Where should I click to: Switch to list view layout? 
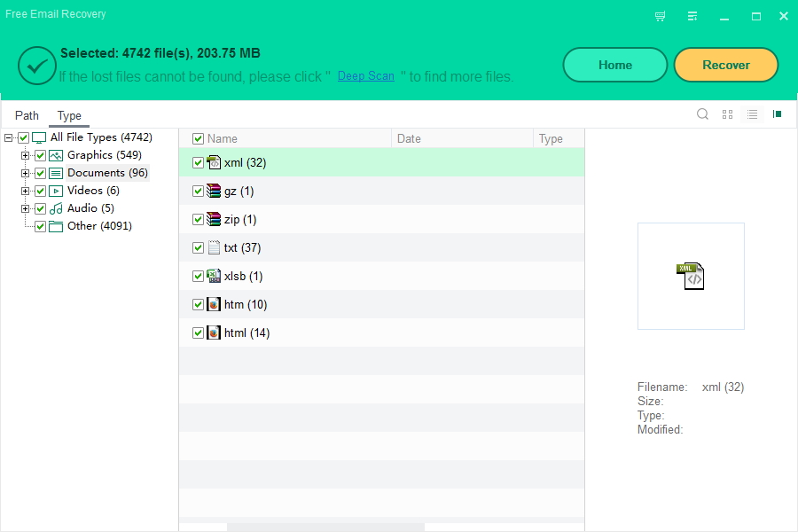(x=752, y=114)
